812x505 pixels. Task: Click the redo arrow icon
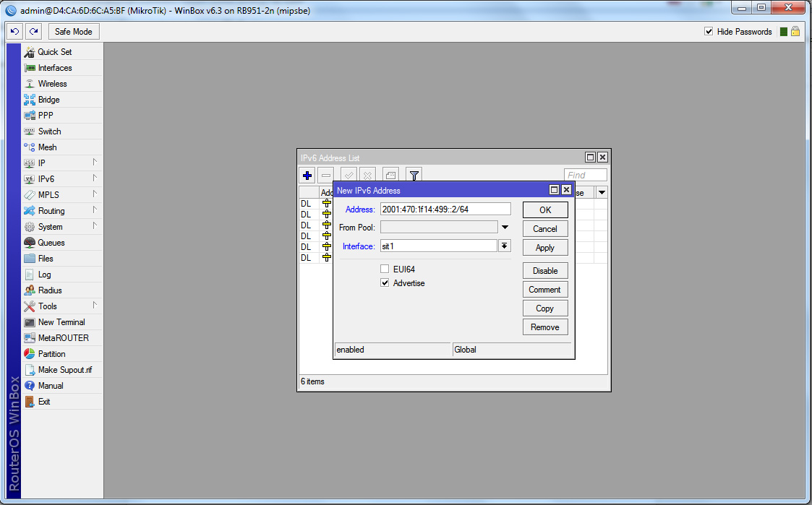pyautogui.click(x=33, y=32)
